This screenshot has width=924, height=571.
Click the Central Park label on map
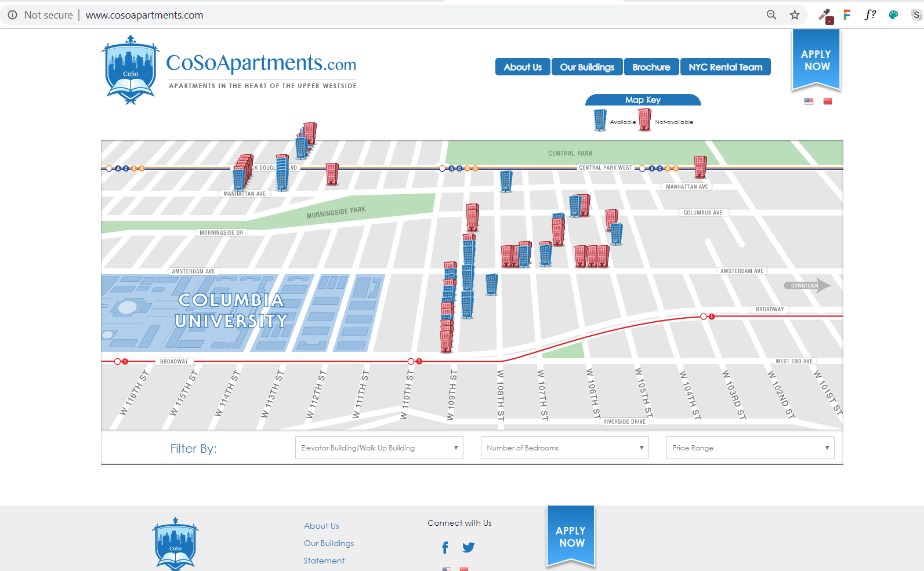[x=570, y=154]
